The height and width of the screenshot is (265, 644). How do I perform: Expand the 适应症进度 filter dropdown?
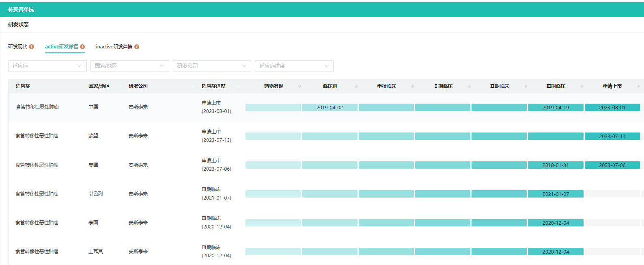(294, 66)
